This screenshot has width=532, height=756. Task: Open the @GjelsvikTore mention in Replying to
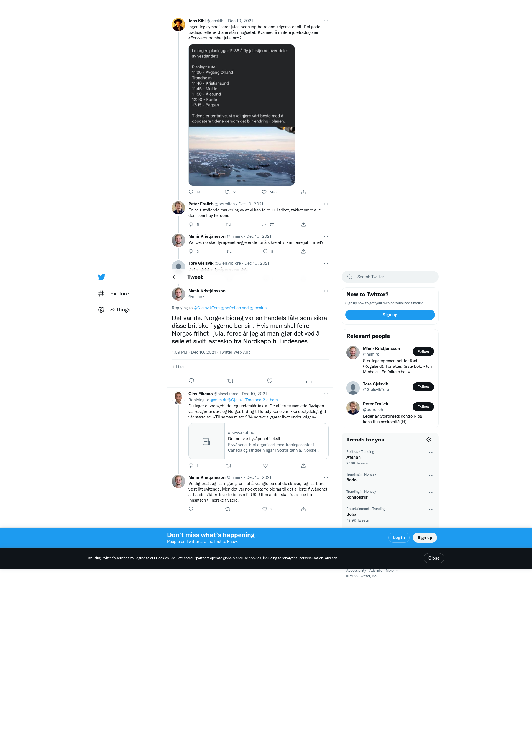tap(206, 308)
